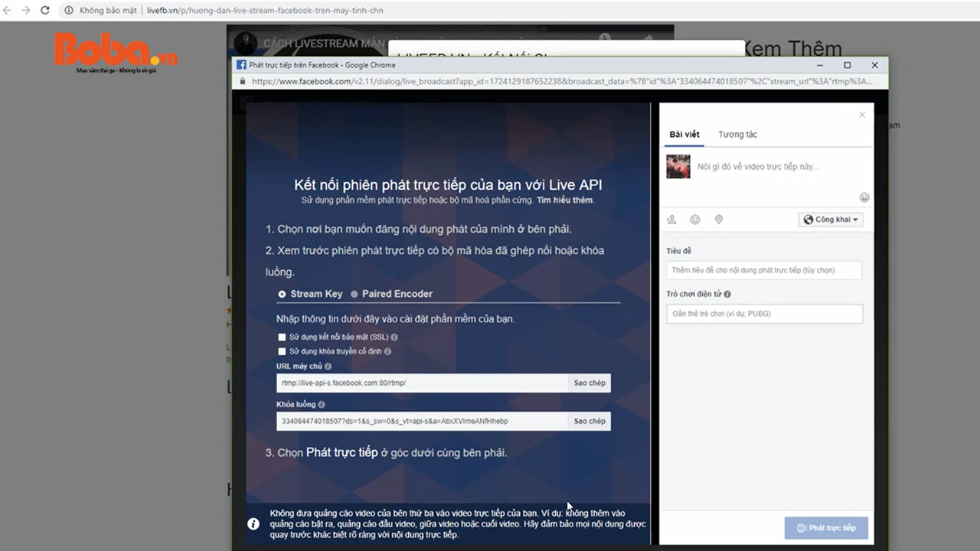Screen dimensions: 980x551
Task: Click the feeling/activity smiley icon
Action: click(x=695, y=220)
